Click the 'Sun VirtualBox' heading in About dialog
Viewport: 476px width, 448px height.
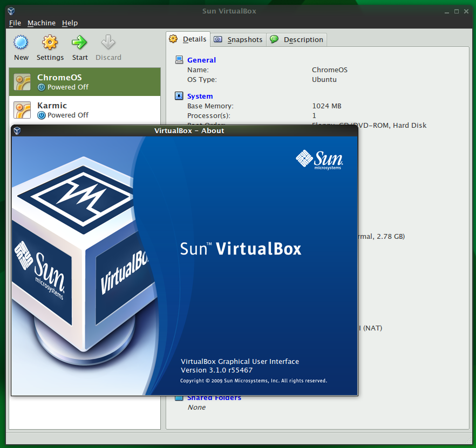pos(241,249)
